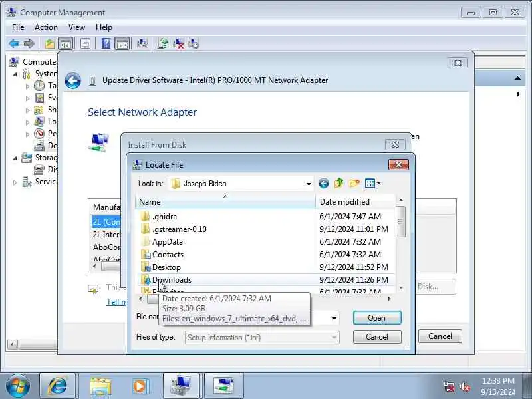Open the Help menu
This screenshot has height=399, width=532.
coord(104,27)
